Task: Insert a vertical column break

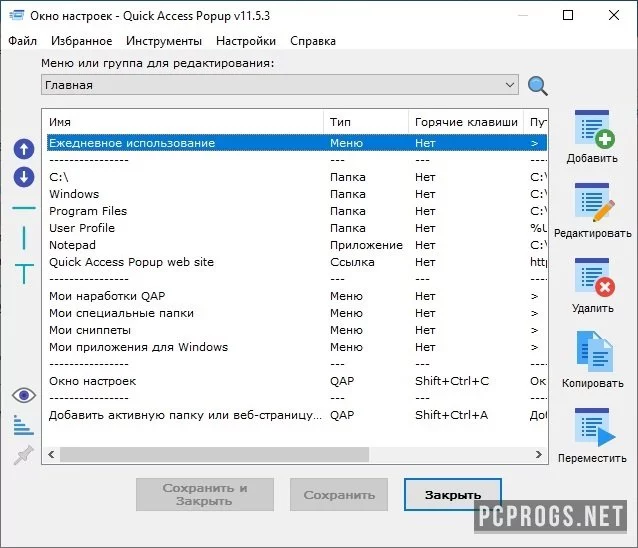Action: click(24, 238)
